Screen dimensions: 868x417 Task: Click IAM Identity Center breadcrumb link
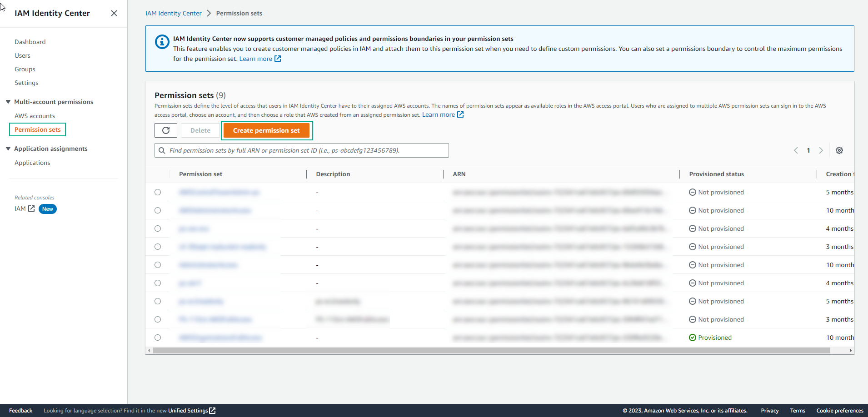pos(174,13)
